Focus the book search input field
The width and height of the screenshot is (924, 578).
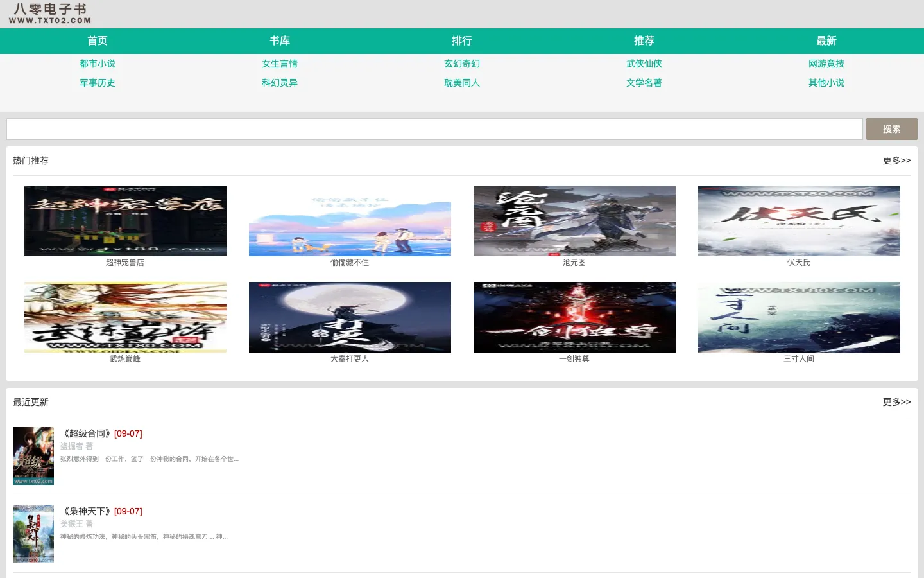(x=434, y=129)
